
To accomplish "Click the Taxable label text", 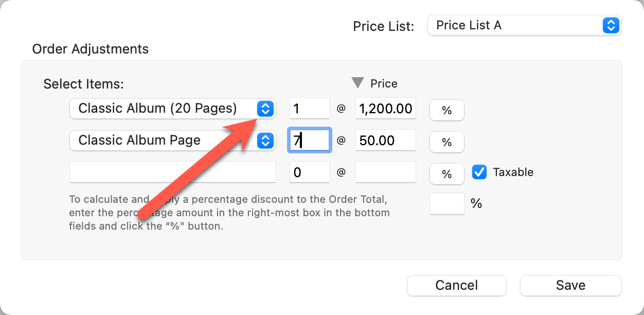I will [513, 172].
